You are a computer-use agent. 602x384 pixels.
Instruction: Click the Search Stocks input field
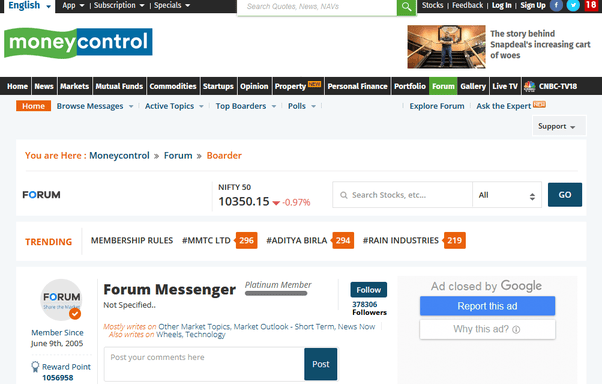click(x=403, y=195)
